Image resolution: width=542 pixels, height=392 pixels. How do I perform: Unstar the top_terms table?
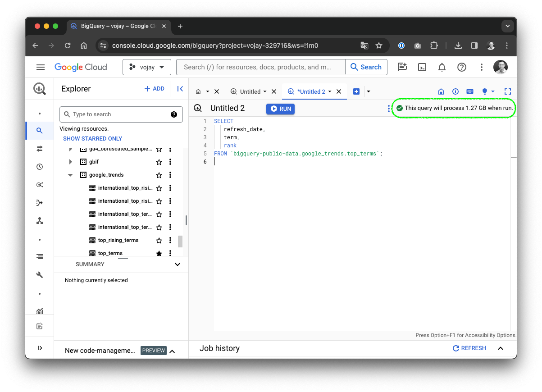[x=159, y=253]
